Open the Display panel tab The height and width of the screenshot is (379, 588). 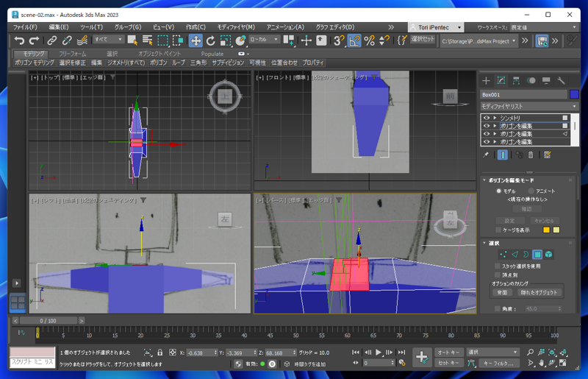click(x=546, y=80)
